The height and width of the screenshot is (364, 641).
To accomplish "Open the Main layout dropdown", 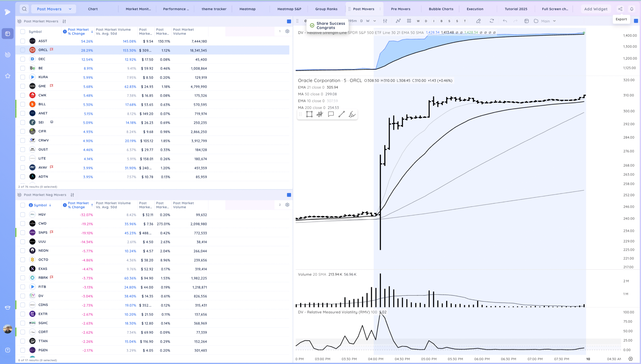I will 548,21.
